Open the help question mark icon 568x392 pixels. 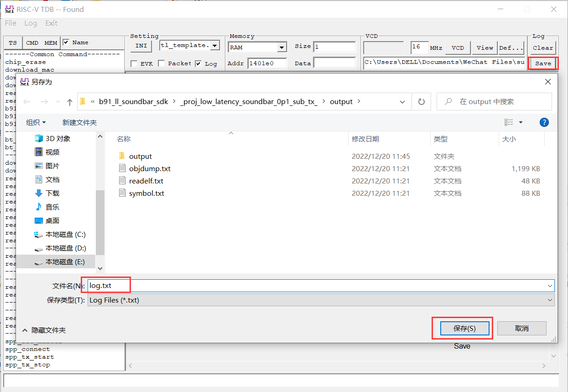tap(544, 122)
